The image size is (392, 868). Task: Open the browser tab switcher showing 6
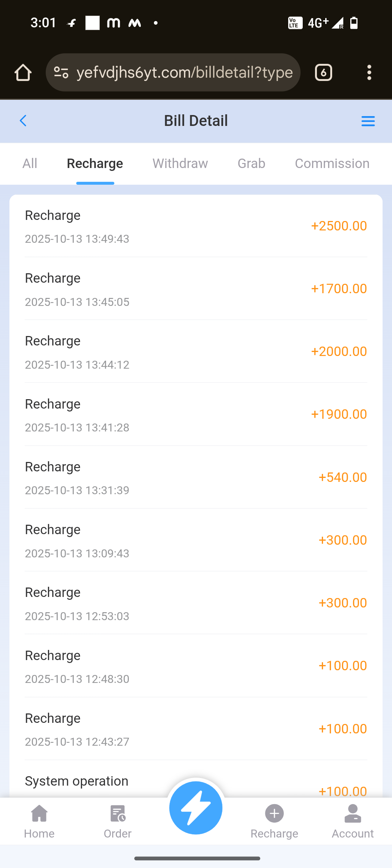[x=323, y=73]
